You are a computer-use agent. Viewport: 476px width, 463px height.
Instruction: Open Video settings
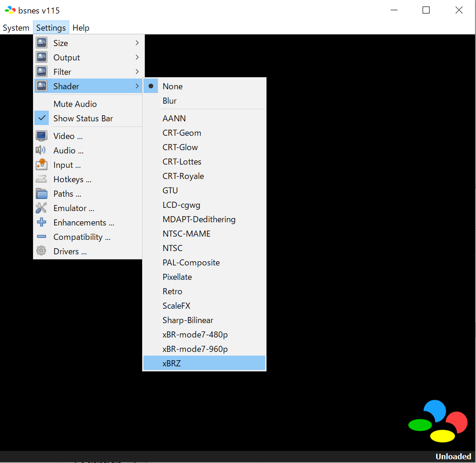[88, 136]
